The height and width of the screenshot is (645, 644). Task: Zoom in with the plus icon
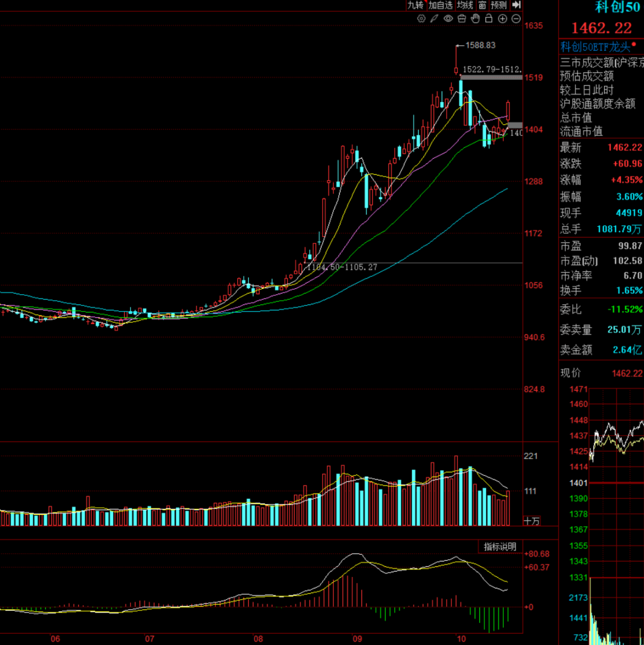(x=502, y=18)
